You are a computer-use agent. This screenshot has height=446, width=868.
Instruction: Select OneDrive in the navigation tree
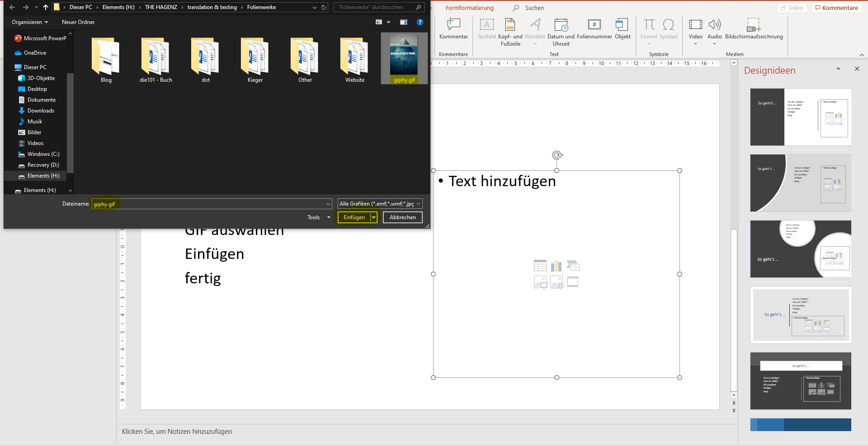(x=35, y=53)
